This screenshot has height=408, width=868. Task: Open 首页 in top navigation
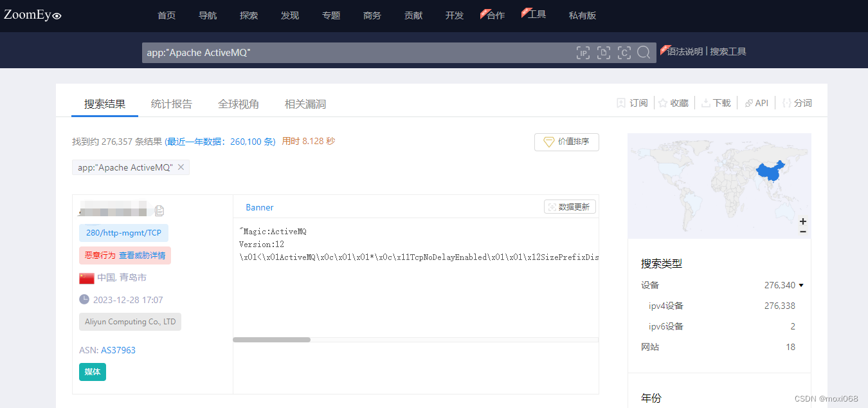click(x=167, y=15)
